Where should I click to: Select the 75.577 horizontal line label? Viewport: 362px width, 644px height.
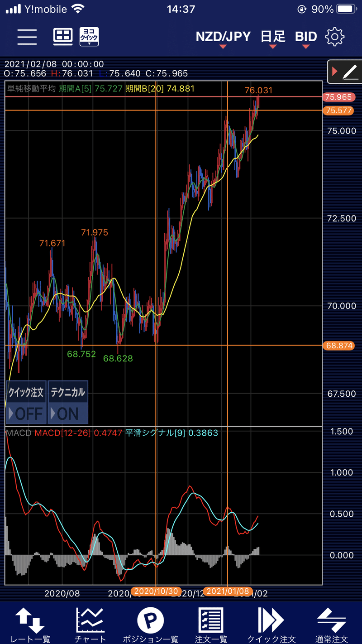tap(338, 111)
